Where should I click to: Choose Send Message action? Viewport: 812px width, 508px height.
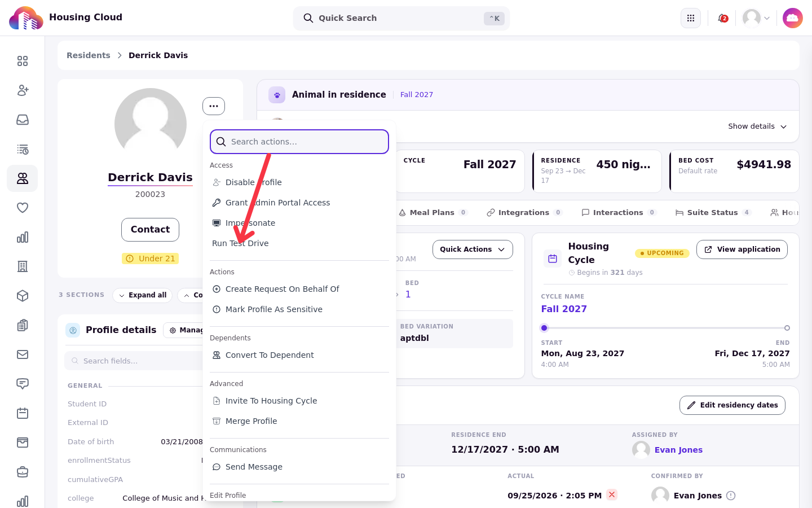[x=299, y=467]
